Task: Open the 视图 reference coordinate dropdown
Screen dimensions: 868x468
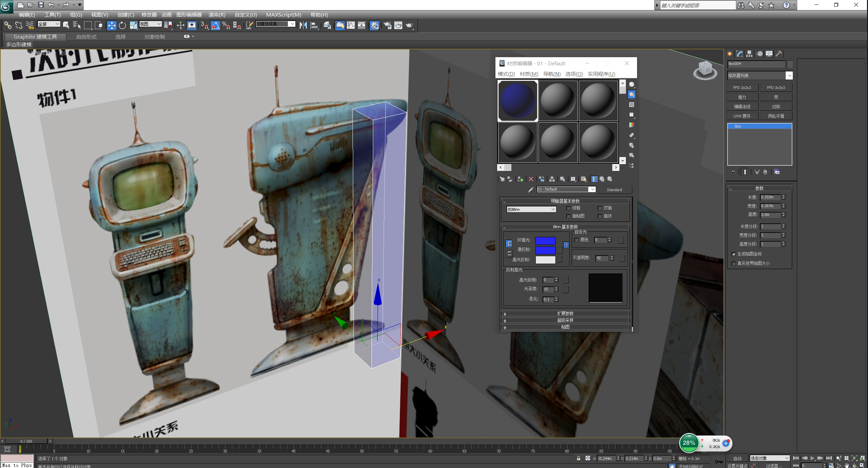Action: (150, 24)
